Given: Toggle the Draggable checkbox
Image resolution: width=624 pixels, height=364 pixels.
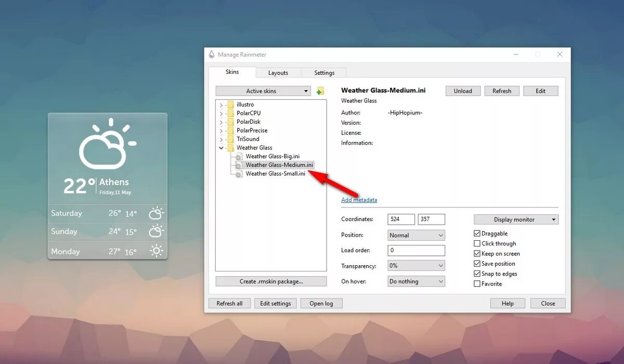Looking at the screenshot, I should (x=477, y=233).
